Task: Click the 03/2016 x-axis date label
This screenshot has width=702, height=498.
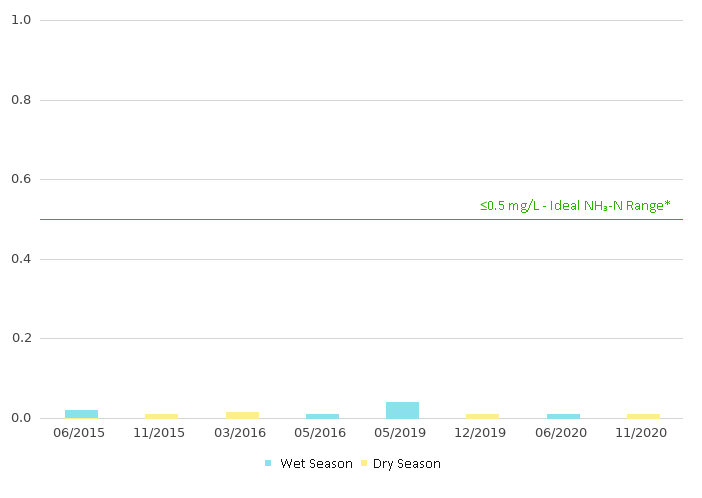Action: pyautogui.click(x=242, y=433)
